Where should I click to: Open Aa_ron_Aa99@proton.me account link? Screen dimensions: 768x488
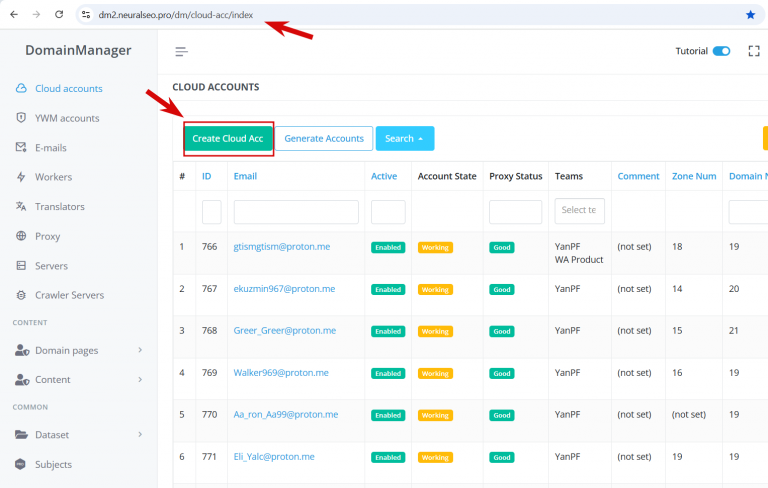pos(286,415)
